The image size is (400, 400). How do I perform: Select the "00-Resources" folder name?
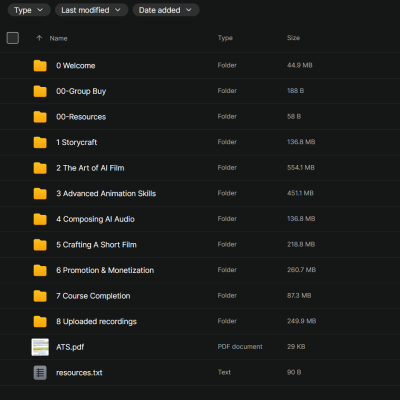coord(81,117)
